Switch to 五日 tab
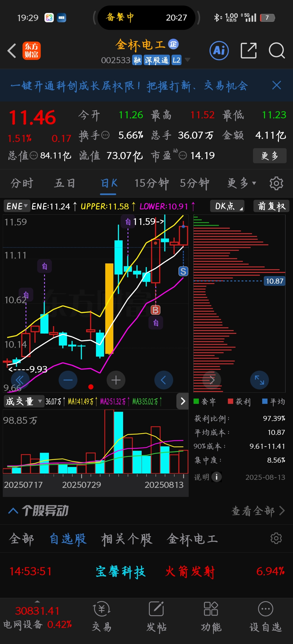This screenshot has height=644, width=293. click(x=64, y=183)
